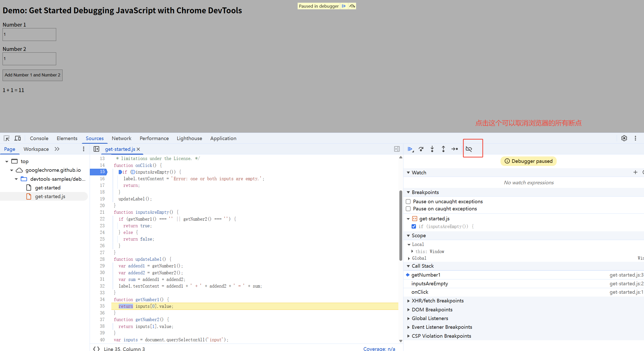The height and width of the screenshot is (351, 644).
Task: Enable Pause on caught exceptions
Action: pyautogui.click(x=408, y=209)
